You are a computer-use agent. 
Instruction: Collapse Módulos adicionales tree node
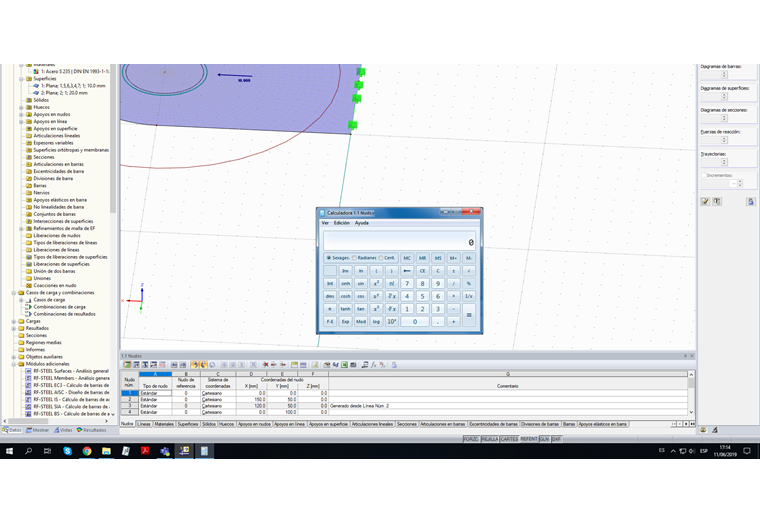14,364
